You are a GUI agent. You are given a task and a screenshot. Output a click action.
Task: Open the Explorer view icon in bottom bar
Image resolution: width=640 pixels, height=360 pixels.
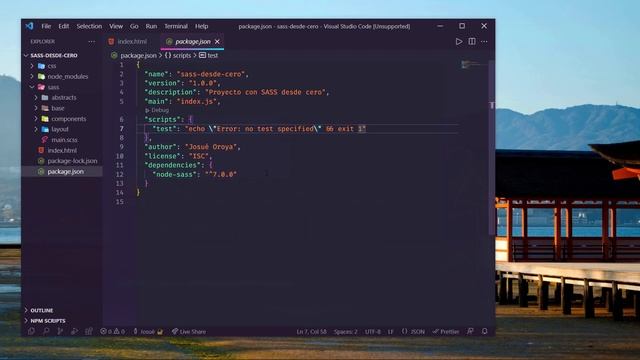(x=31, y=331)
